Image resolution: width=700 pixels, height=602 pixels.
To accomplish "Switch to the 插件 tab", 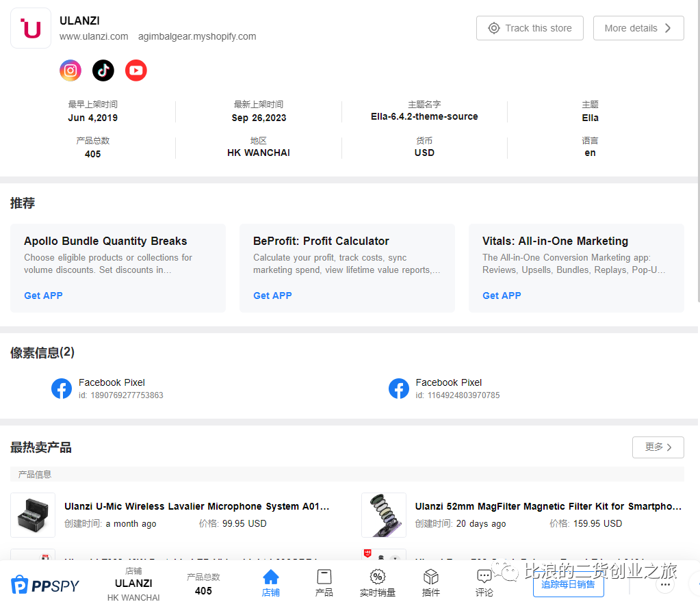I will pyautogui.click(x=431, y=583).
